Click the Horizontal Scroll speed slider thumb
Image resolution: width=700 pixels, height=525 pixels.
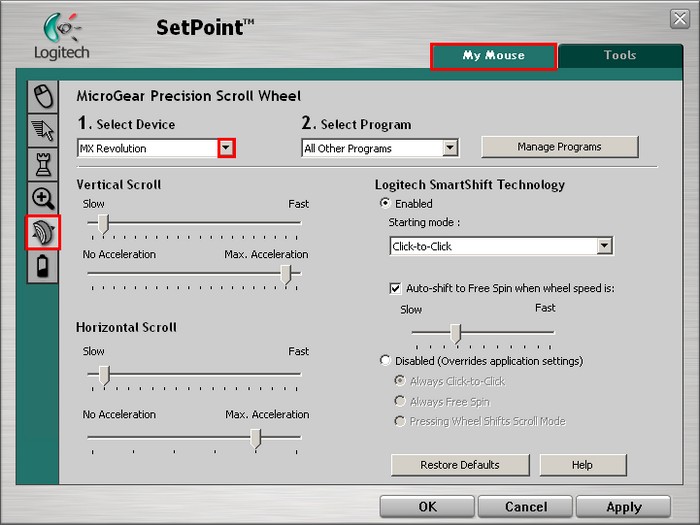point(104,375)
